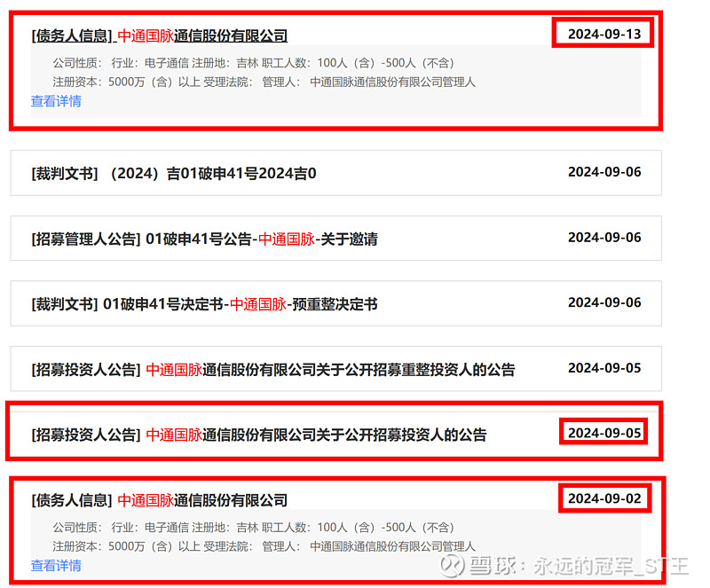Screen dimensions: 710x588
Task: Open the 2024-09-02 debtor info 中通国脉通信股份有限公司 title
Action: [x=160, y=500]
